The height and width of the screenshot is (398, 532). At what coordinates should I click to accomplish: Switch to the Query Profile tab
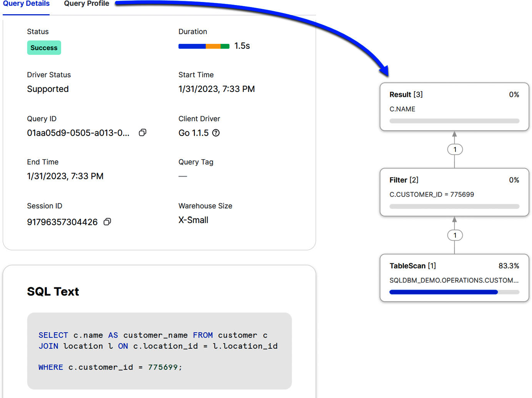[86, 3]
